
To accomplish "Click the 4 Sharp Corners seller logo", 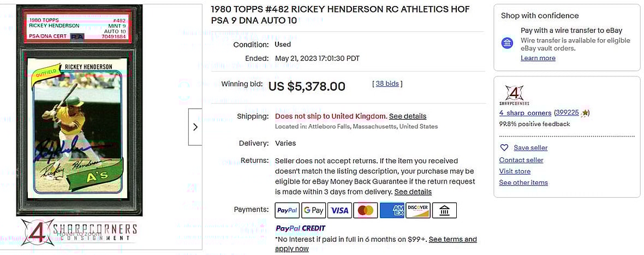I will tap(514, 95).
